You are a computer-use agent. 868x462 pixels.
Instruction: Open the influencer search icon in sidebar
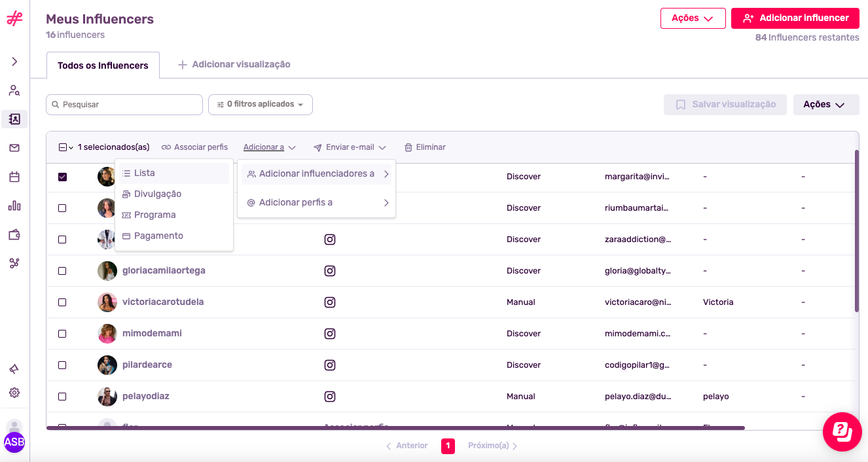[x=14, y=90]
